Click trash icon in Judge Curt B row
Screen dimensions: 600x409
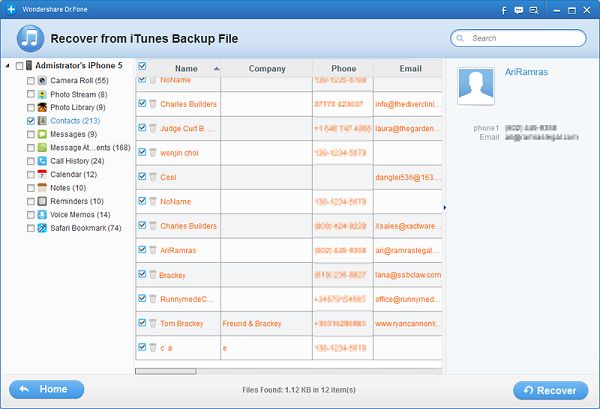[x=153, y=128]
